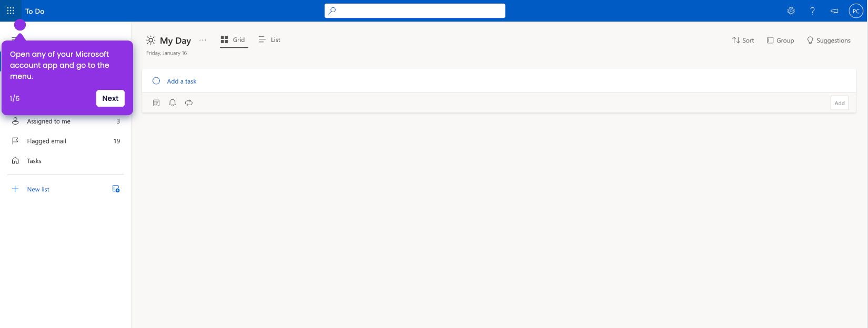Switch to the List view tab

click(x=270, y=40)
